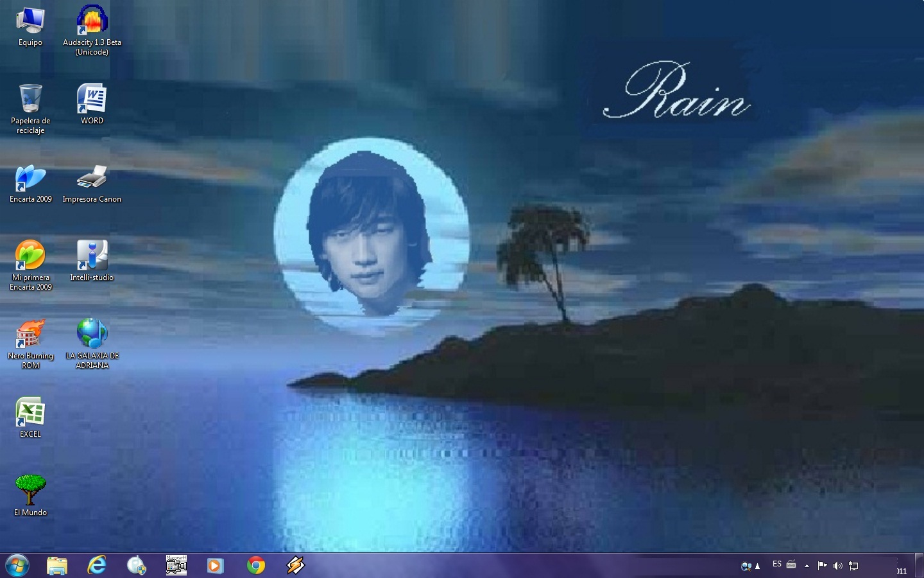The height and width of the screenshot is (578, 924).
Task: Click LA GALAXIA DE ADRIANA icon
Action: click(x=92, y=334)
